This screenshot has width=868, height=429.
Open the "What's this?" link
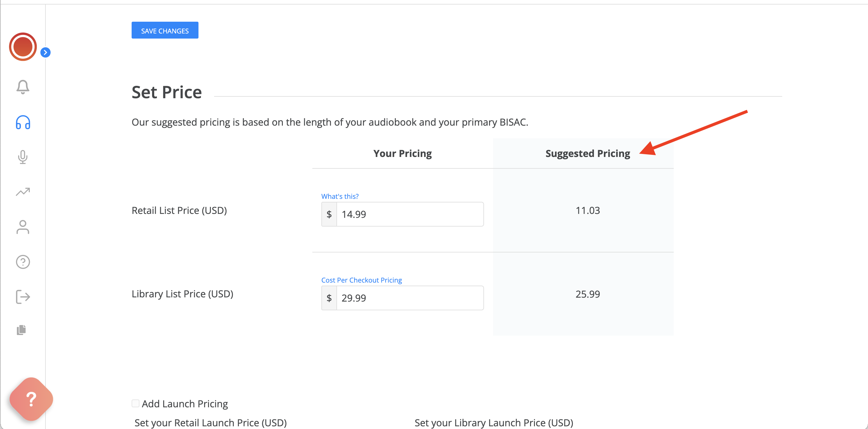coord(340,196)
